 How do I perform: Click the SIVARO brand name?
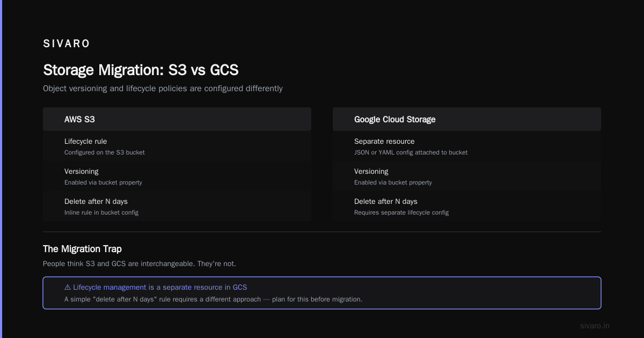click(67, 44)
